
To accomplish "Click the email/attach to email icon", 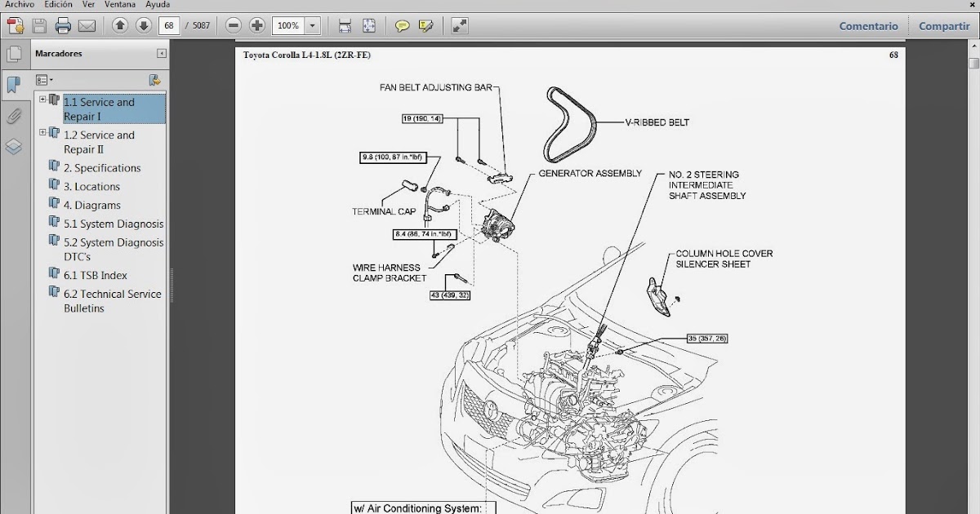I will pos(85,25).
